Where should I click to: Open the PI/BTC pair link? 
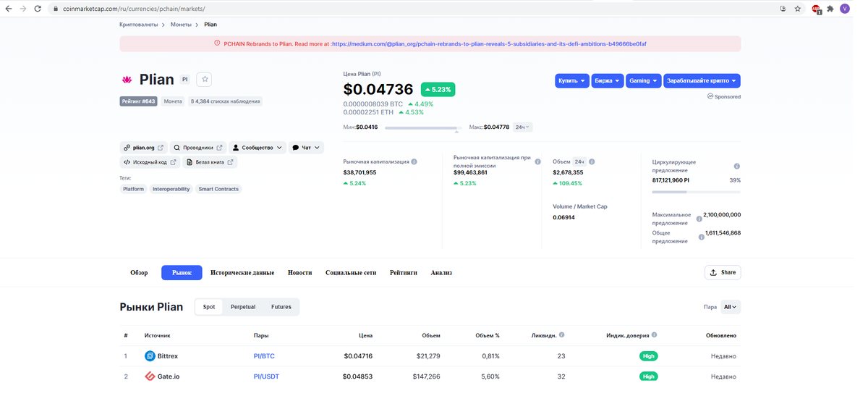pos(264,356)
